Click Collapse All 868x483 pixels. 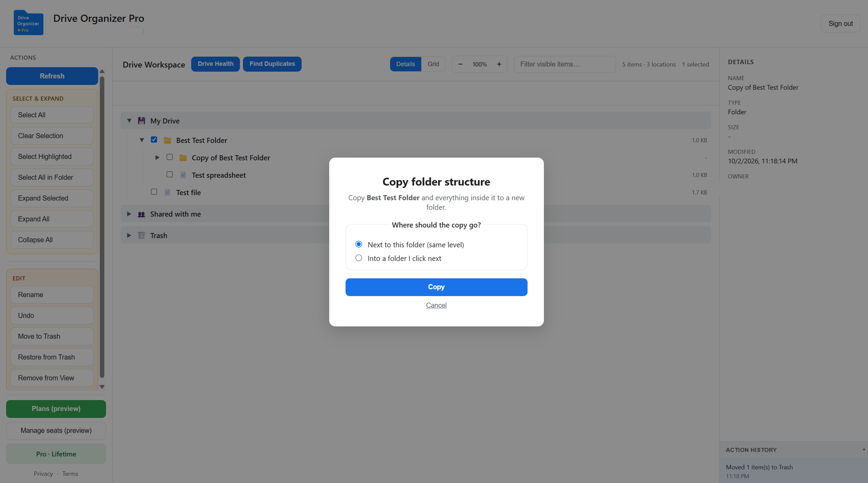click(x=52, y=240)
